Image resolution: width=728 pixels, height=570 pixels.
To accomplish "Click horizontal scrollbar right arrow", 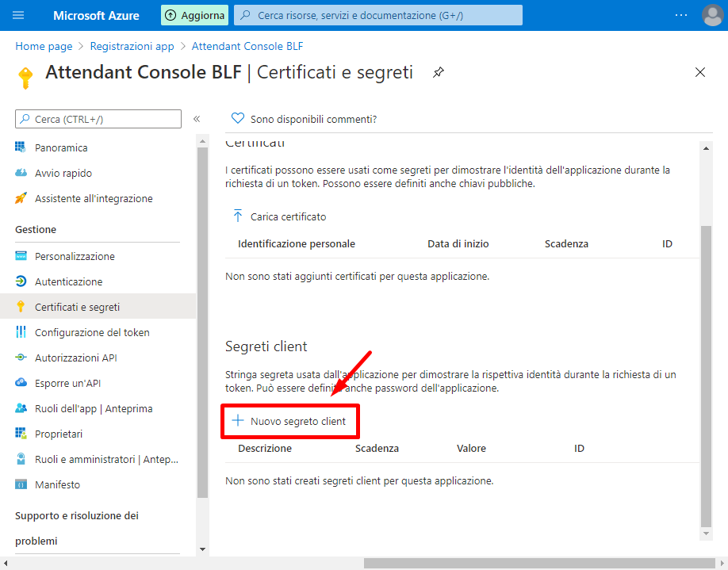I will click(722, 564).
